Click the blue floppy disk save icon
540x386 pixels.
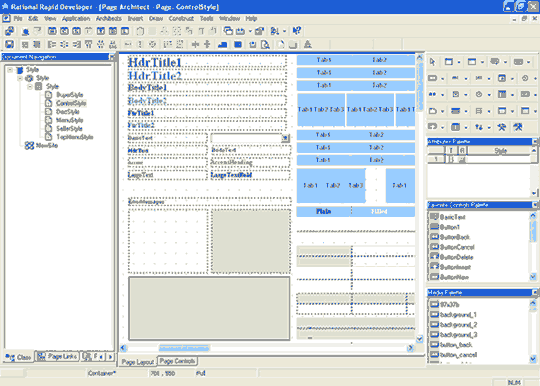coord(9,44)
